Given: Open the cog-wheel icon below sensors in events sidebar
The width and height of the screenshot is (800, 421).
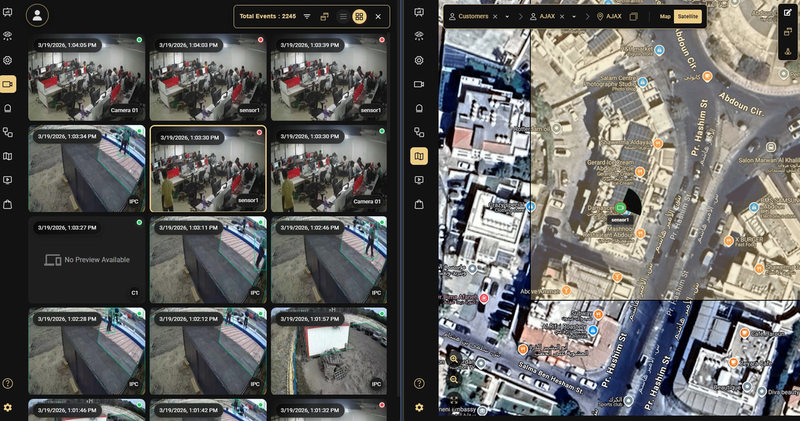Looking at the screenshot, I should click(8, 60).
